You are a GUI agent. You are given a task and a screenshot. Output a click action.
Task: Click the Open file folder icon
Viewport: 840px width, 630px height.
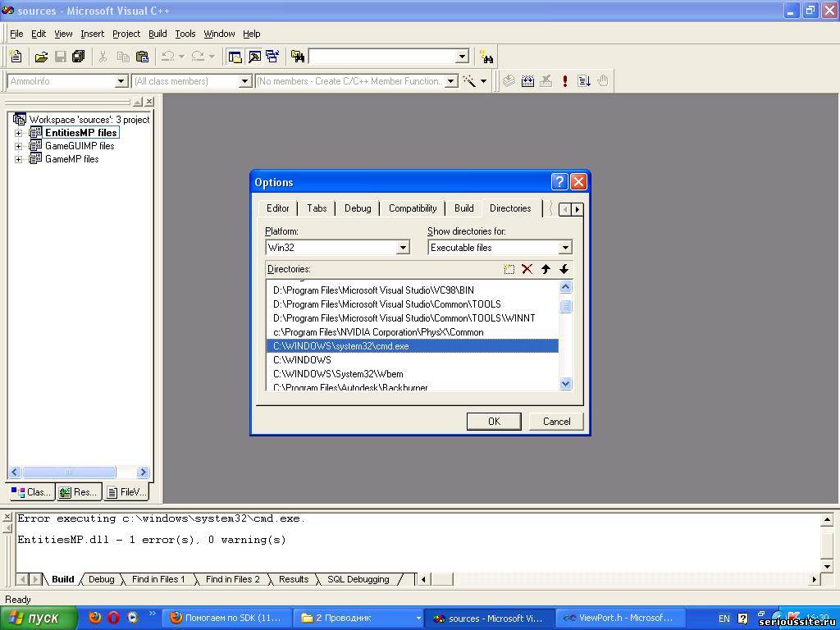point(41,57)
